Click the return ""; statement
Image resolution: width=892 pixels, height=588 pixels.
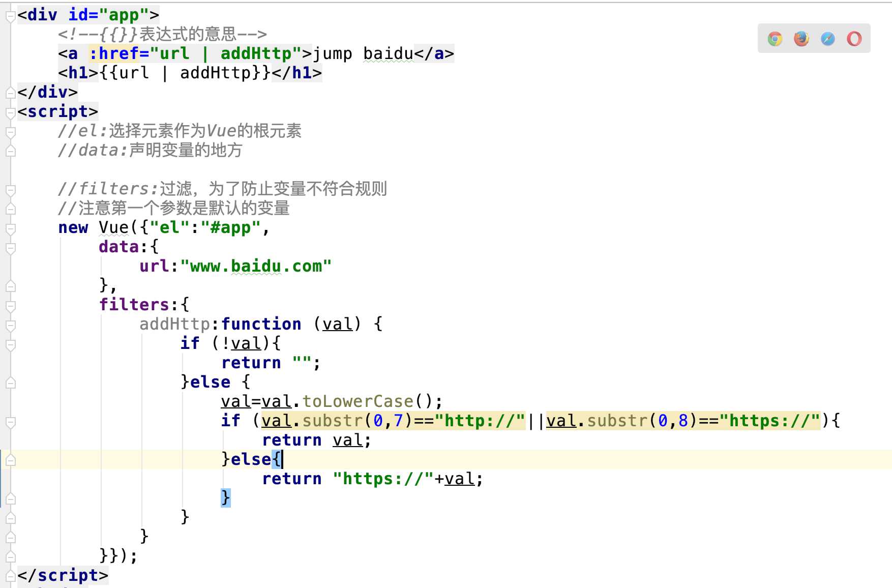[x=271, y=363]
